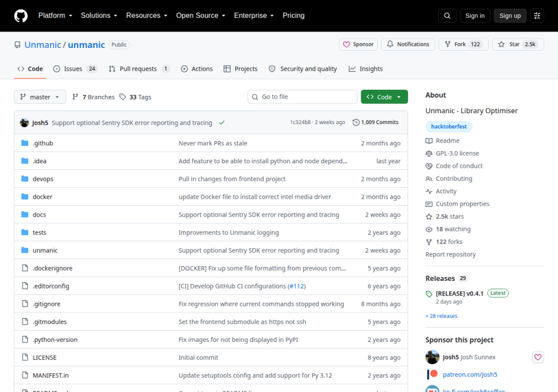Click the GitHub logo home icon

(x=21, y=16)
